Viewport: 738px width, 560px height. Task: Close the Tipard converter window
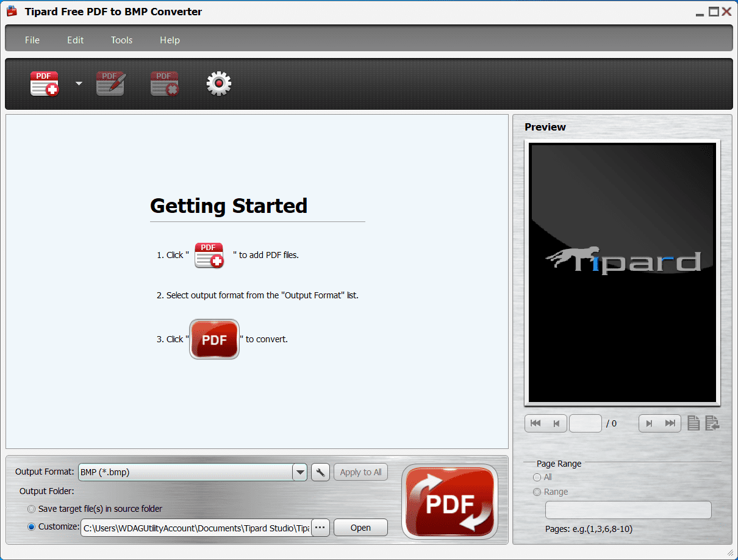click(727, 12)
